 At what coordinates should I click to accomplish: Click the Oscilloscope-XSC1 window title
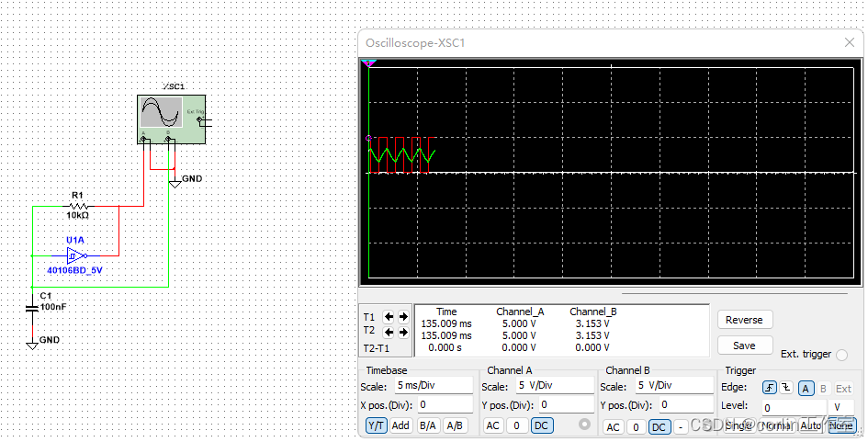tap(415, 42)
